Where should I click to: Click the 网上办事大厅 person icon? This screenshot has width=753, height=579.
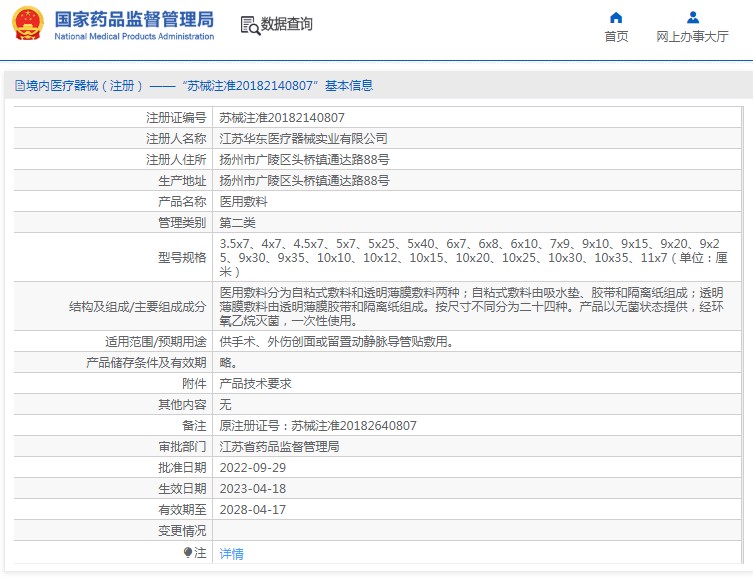point(692,17)
